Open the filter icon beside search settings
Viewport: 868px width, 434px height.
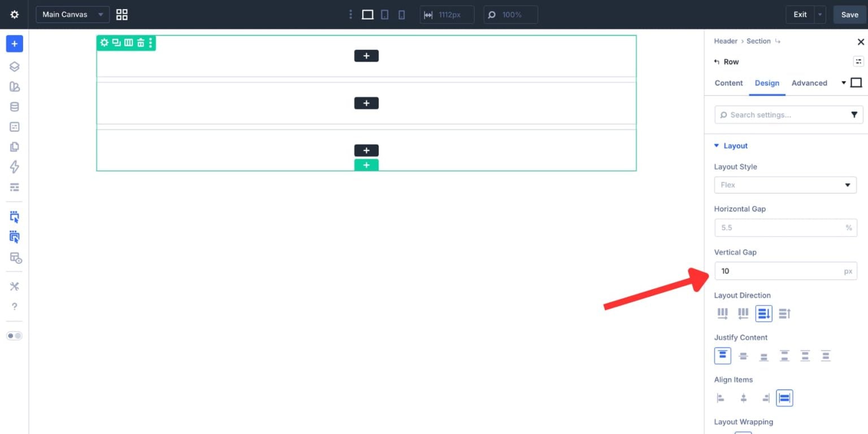[x=854, y=115]
